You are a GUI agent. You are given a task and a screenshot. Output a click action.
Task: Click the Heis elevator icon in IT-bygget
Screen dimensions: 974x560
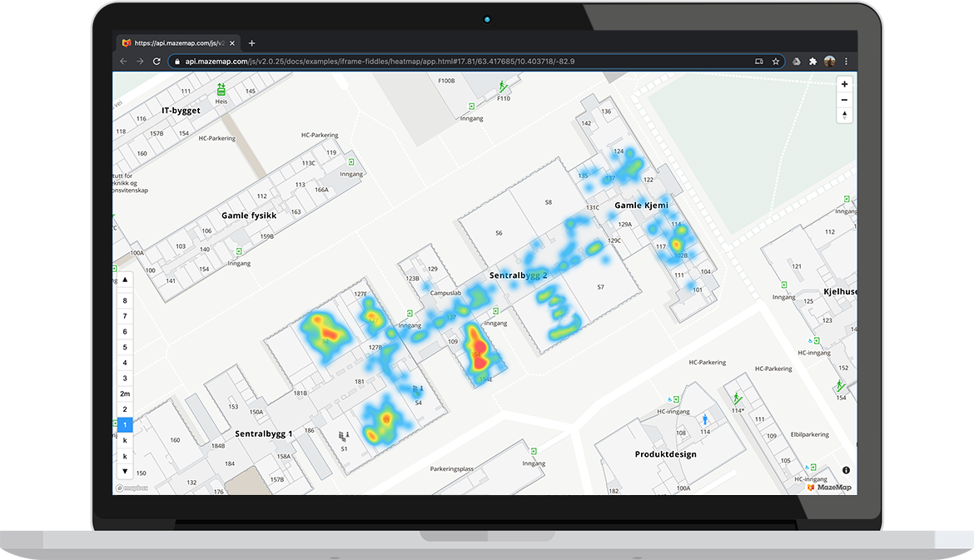(x=221, y=90)
